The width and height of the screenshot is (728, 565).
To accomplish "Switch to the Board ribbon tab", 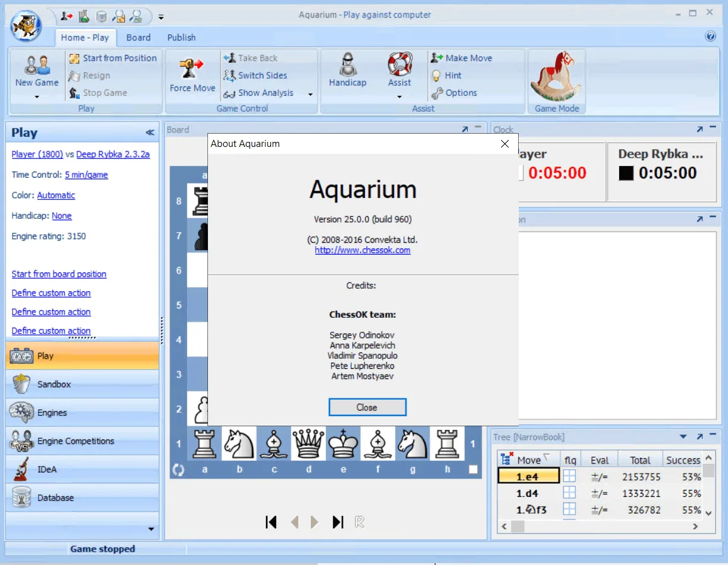I will click(139, 38).
